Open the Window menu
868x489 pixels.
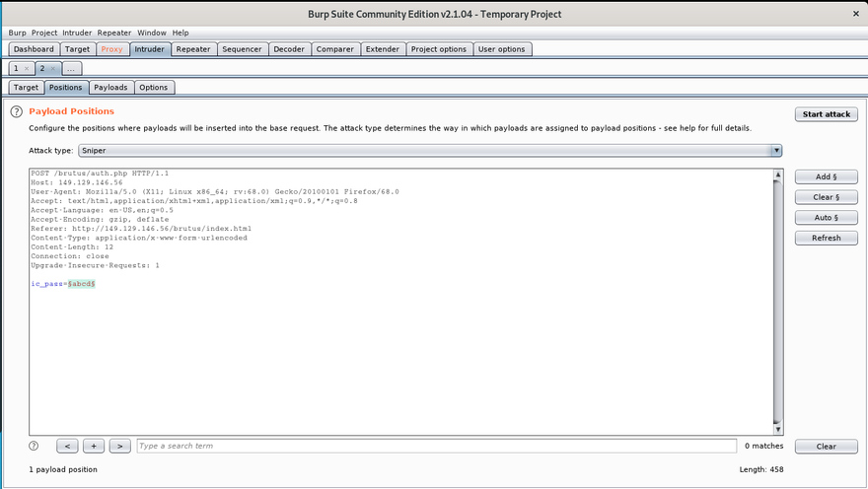coord(152,33)
